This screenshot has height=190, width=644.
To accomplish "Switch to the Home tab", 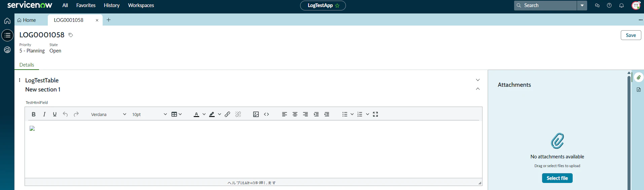I will [27, 20].
